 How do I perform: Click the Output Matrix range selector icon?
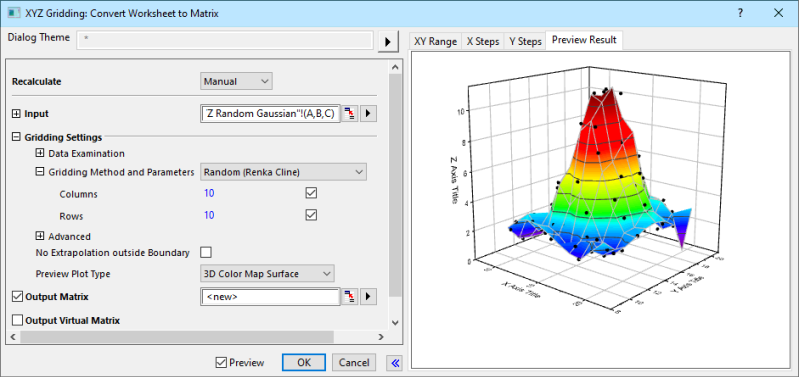(x=350, y=296)
